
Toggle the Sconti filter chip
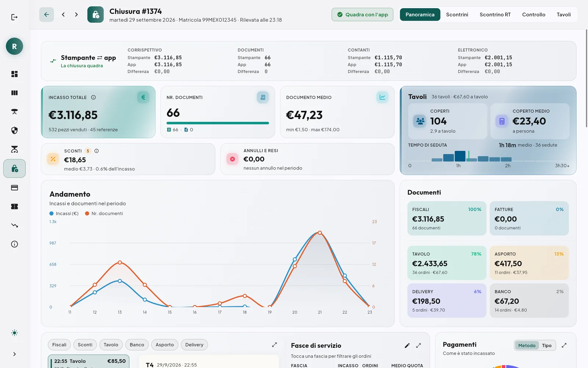(x=85, y=345)
